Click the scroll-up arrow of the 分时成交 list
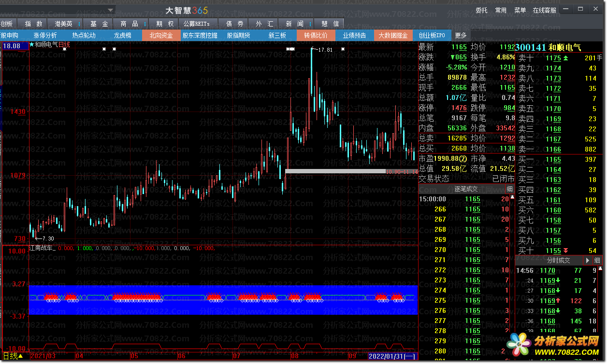 click(x=600, y=269)
